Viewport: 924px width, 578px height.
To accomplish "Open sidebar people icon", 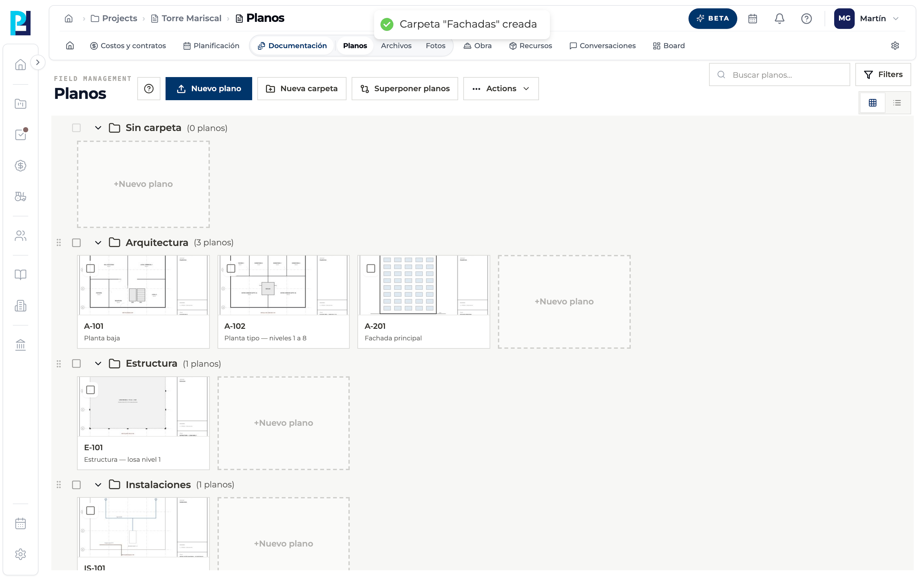I will 21,236.
